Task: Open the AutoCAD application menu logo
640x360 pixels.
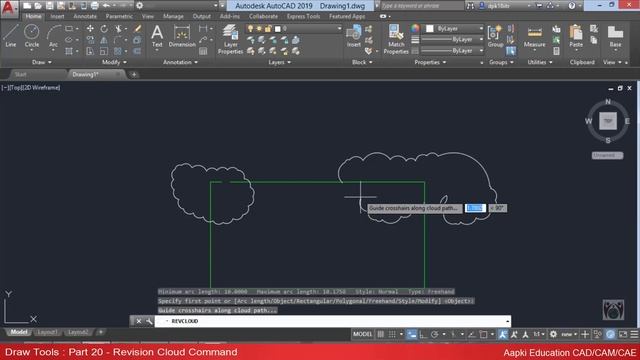Action: 8,8
